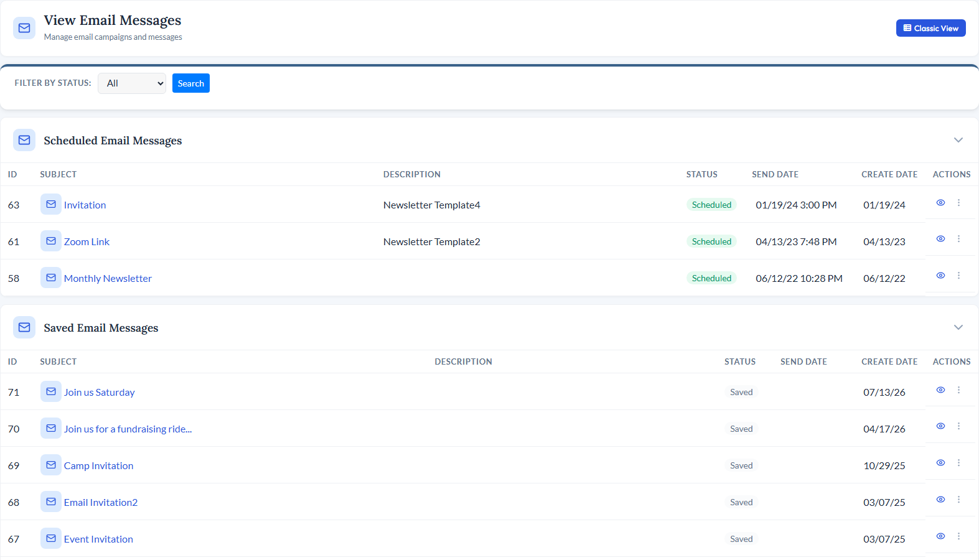
Task: Click create date 10/29/25
Action: (884, 465)
